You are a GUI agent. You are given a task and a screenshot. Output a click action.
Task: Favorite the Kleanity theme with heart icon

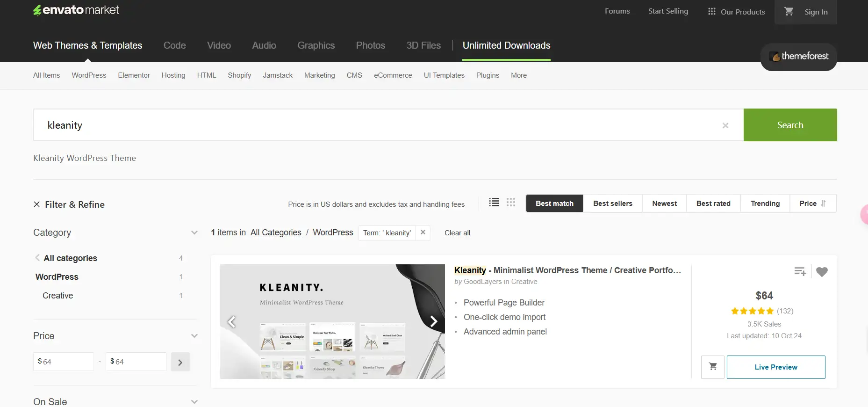point(822,271)
